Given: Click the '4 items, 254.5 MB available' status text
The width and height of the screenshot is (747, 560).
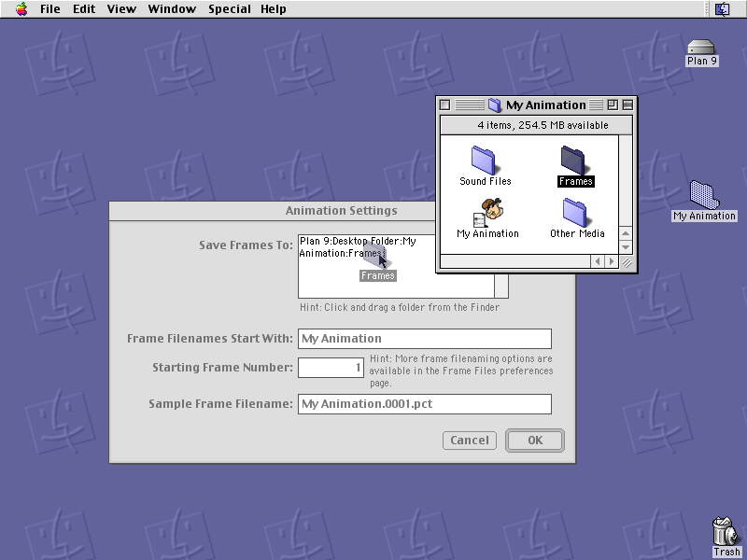Looking at the screenshot, I should tap(543, 125).
